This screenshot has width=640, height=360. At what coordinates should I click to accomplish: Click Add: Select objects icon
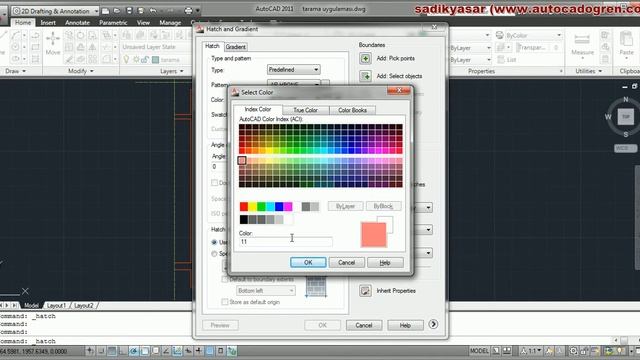365,76
